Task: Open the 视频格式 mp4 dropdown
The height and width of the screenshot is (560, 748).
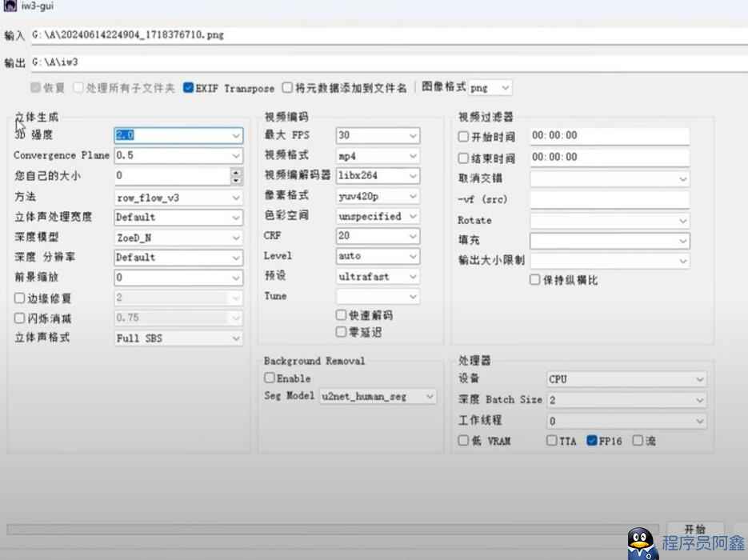Action: 378,156
